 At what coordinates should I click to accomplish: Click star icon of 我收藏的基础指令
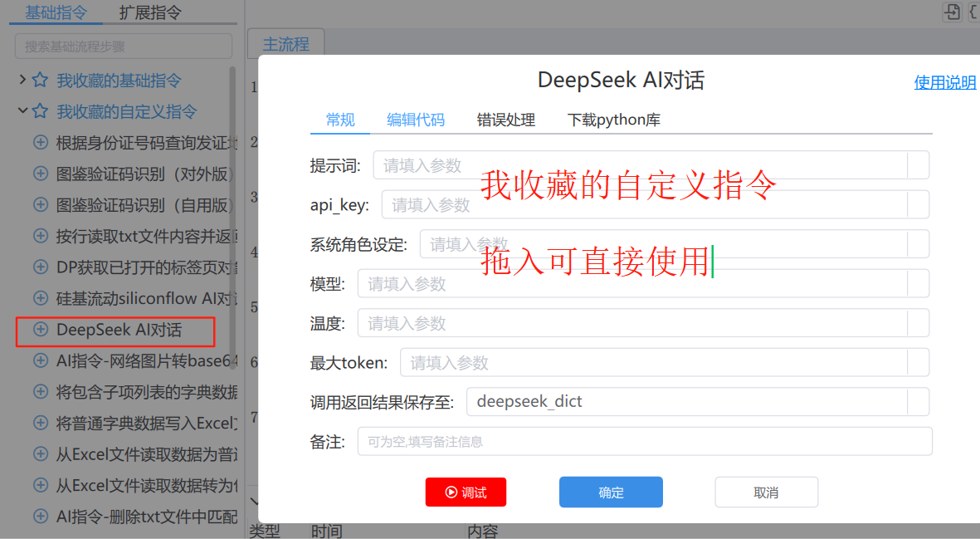click(x=40, y=80)
